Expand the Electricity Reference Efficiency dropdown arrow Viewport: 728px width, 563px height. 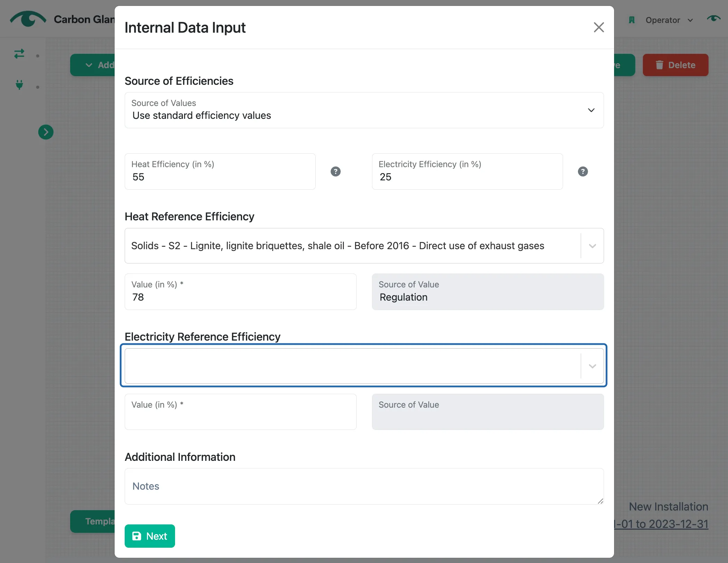coord(592,366)
